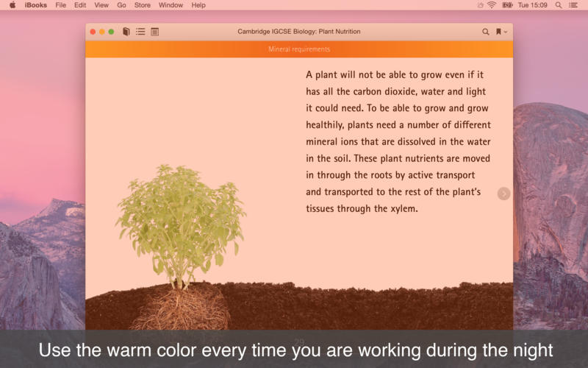Open the File menu
This screenshot has width=588, height=368.
[60, 5]
